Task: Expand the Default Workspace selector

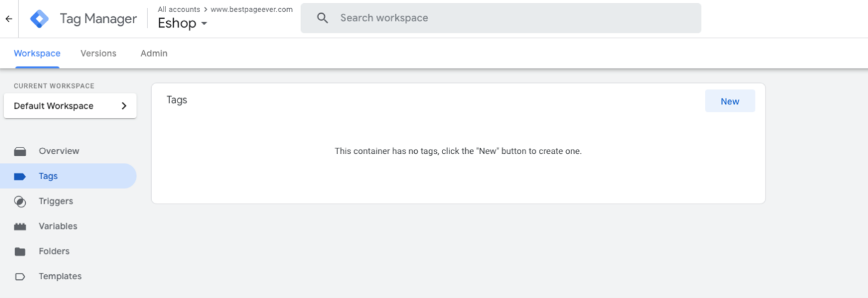Action: [x=70, y=106]
